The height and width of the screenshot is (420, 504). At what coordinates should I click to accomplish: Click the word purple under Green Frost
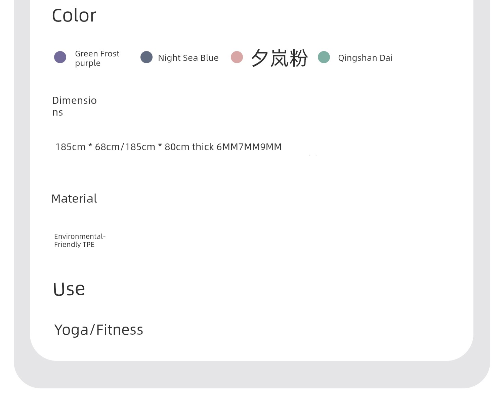pos(88,64)
